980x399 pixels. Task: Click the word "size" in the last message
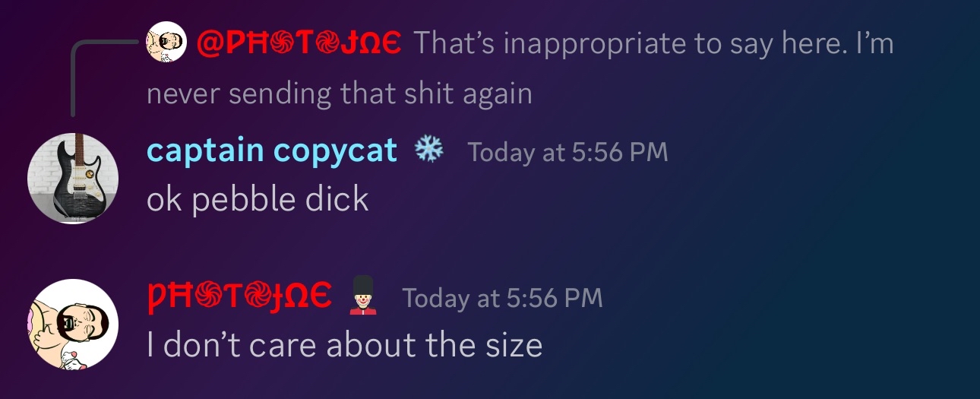[x=513, y=345]
